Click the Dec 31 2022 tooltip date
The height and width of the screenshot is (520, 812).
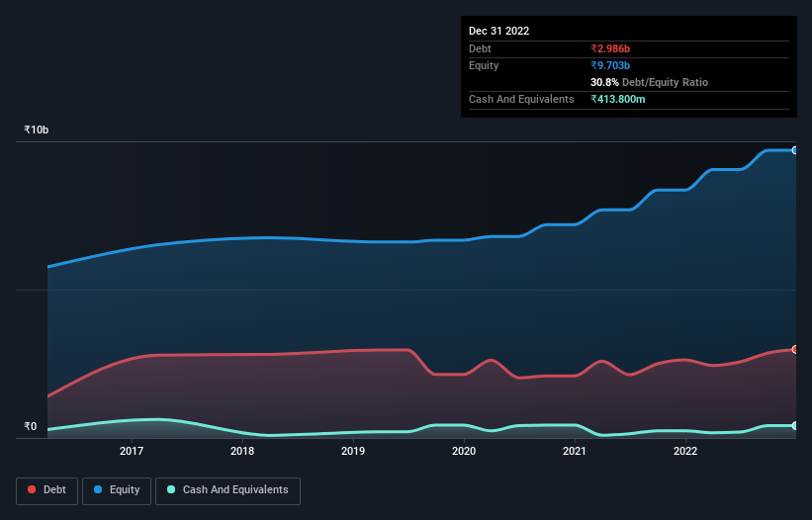499,31
